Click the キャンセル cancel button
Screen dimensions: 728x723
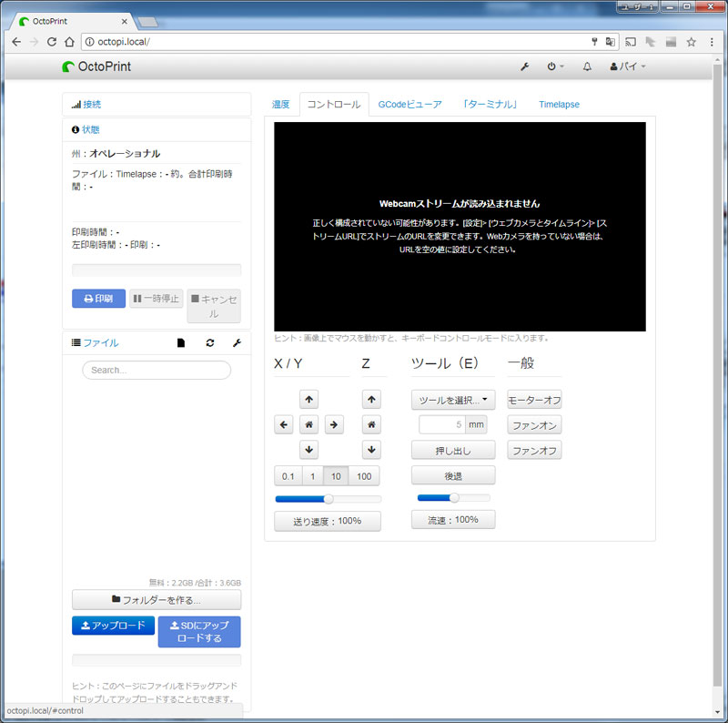coord(214,306)
